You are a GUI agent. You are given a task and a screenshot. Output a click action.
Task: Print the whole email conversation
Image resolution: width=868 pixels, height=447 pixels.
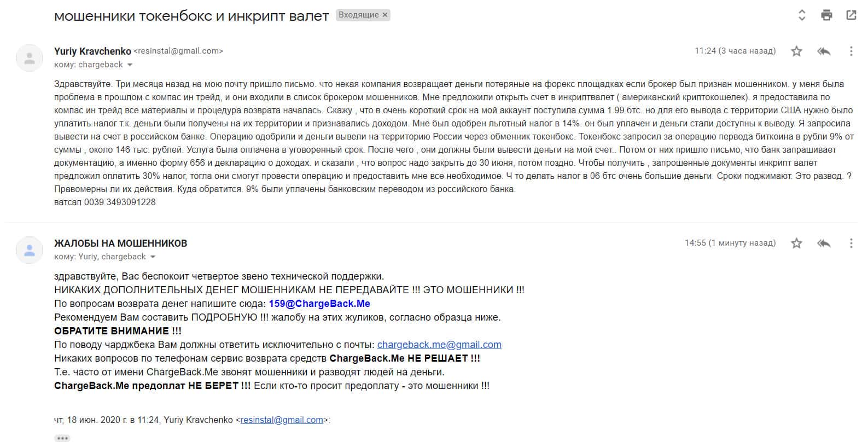[826, 15]
